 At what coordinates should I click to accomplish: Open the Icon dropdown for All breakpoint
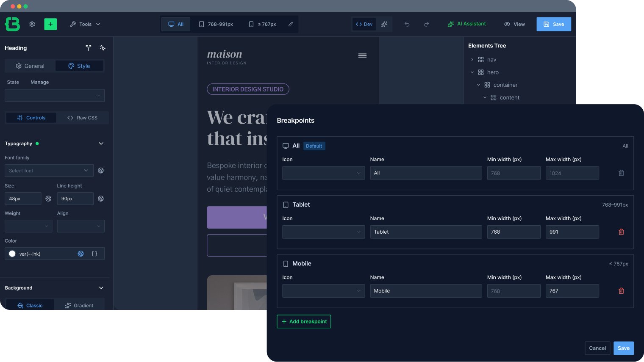click(x=324, y=173)
